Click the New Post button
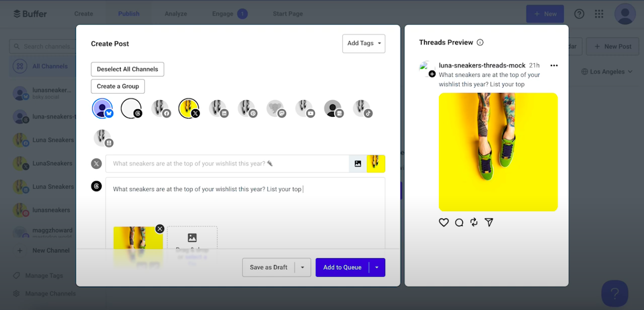Image resolution: width=644 pixels, height=310 pixels. coord(613,47)
